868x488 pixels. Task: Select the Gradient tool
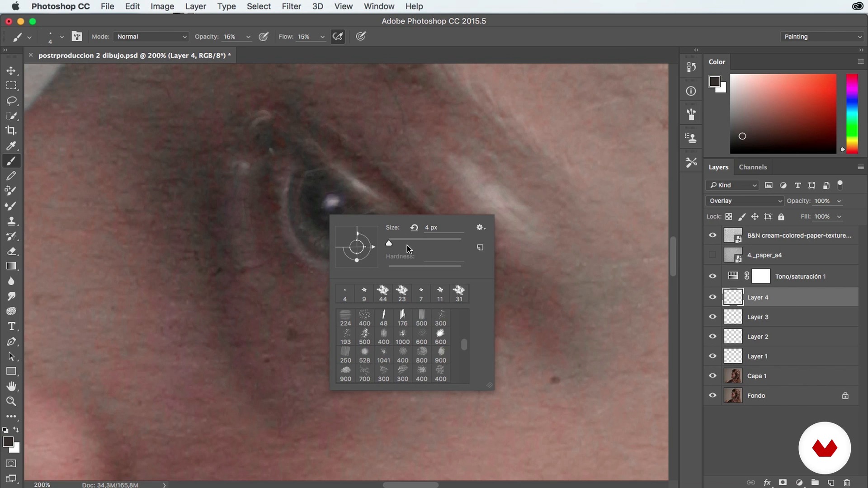pos(11,266)
